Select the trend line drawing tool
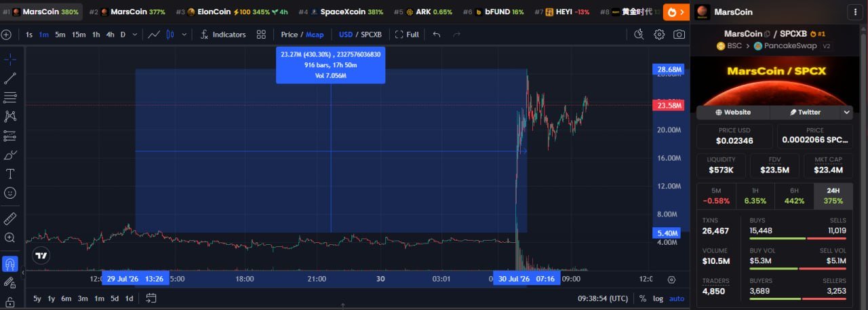868x310 pixels. [x=10, y=78]
